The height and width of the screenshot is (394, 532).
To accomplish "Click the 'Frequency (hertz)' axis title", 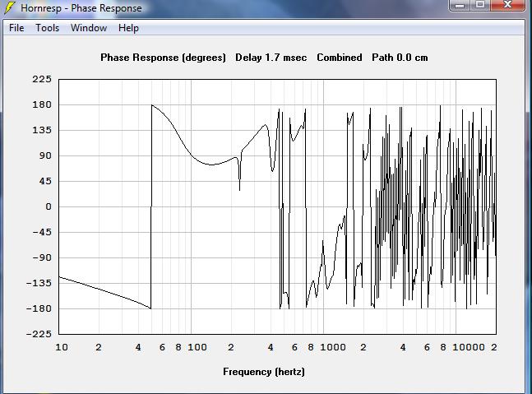I will coord(264,372).
